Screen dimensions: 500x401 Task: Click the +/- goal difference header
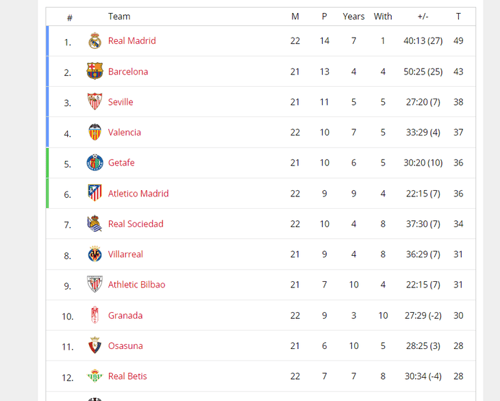point(423,17)
